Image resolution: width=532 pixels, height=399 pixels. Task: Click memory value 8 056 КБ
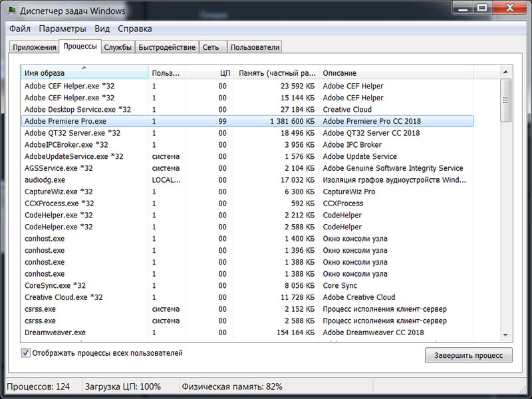pyautogui.click(x=300, y=285)
